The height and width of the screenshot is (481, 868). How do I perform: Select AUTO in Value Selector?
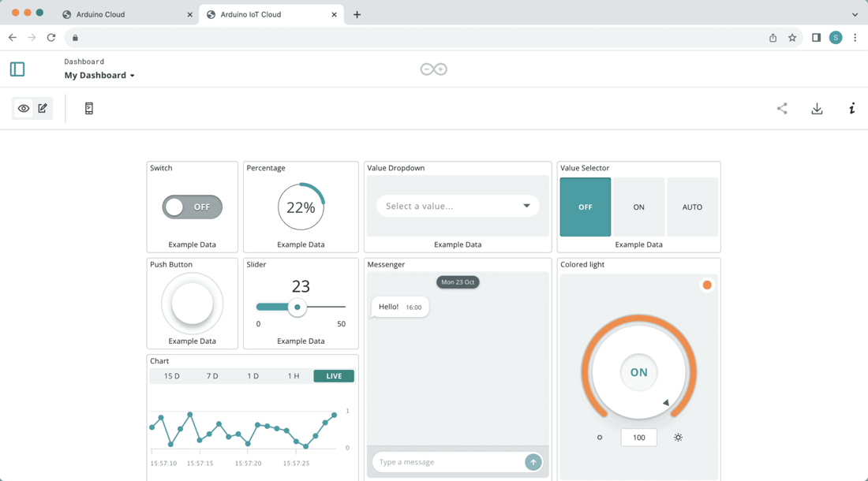[x=692, y=207]
